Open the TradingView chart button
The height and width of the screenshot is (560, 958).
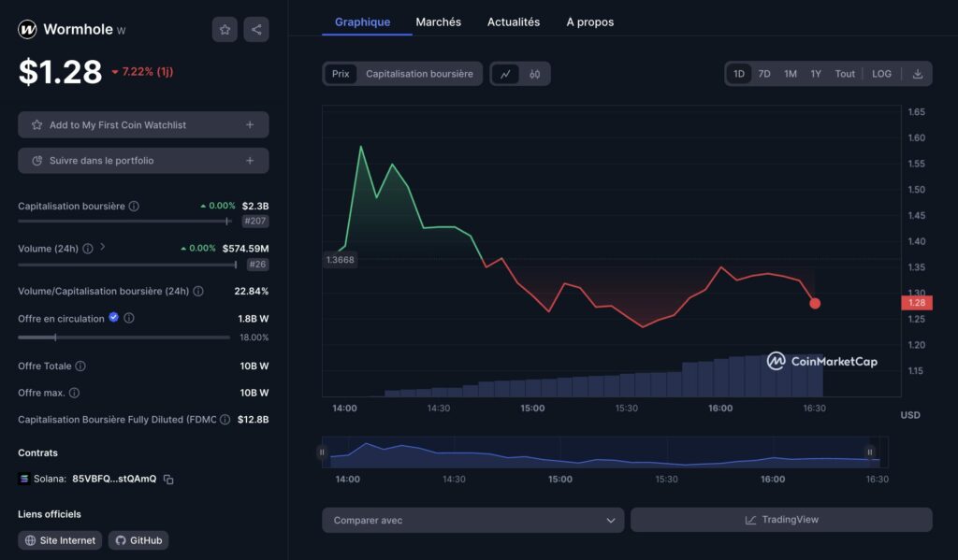coord(781,520)
